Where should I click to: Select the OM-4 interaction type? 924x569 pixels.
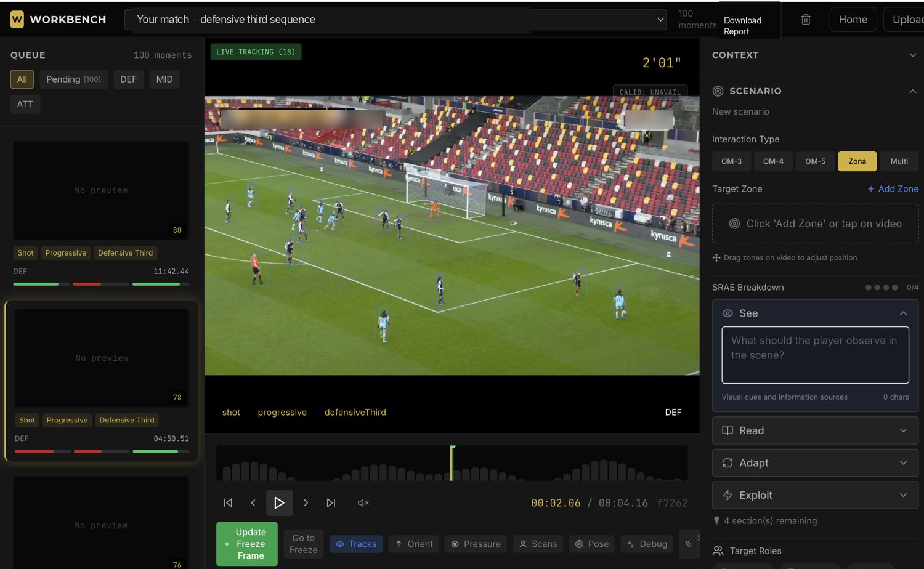[773, 161]
